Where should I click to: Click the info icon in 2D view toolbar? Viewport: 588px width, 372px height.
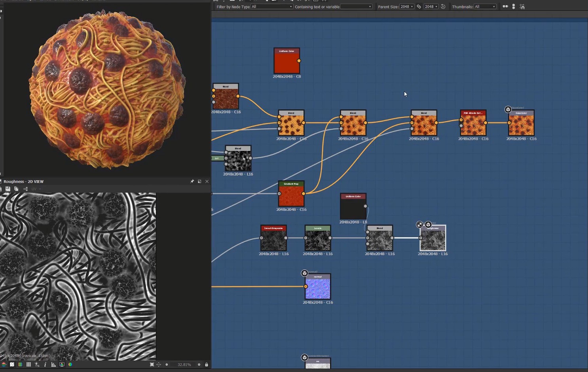(x=45, y=364)
